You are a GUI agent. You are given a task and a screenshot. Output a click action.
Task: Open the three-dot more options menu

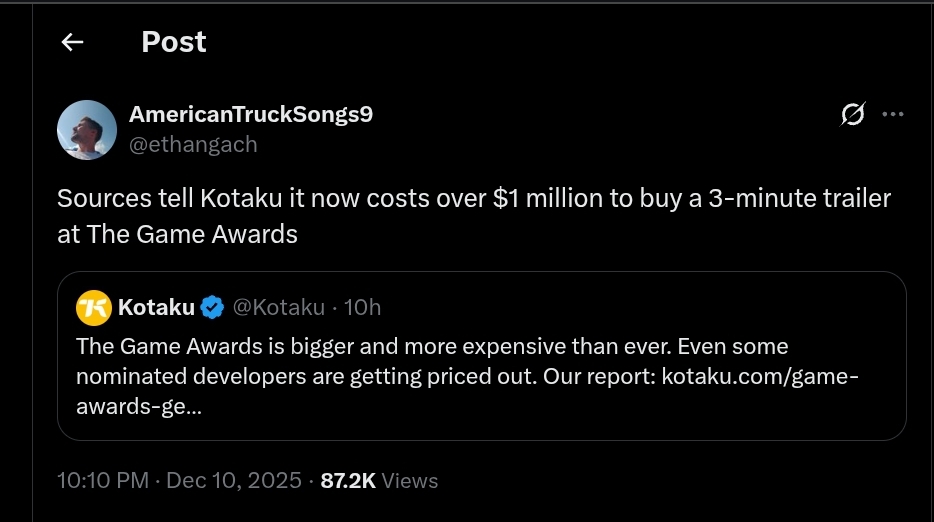click(892, 114)
